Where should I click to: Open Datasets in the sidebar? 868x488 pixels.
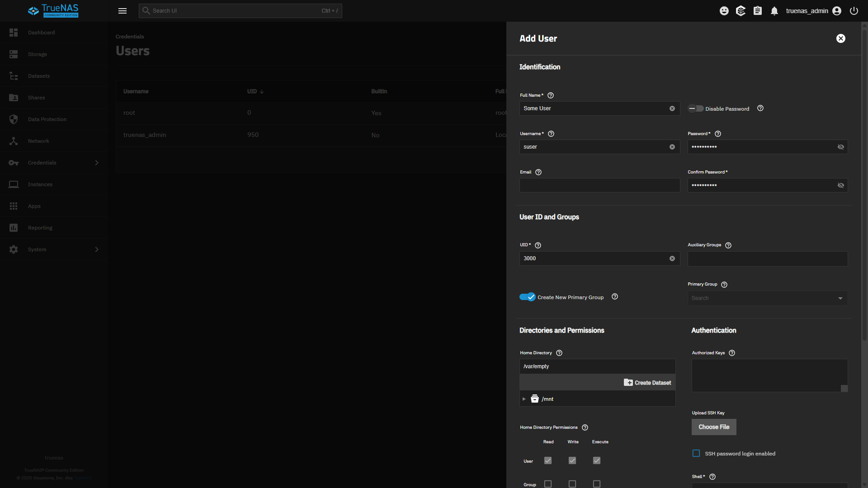click(x=39, y=76)
